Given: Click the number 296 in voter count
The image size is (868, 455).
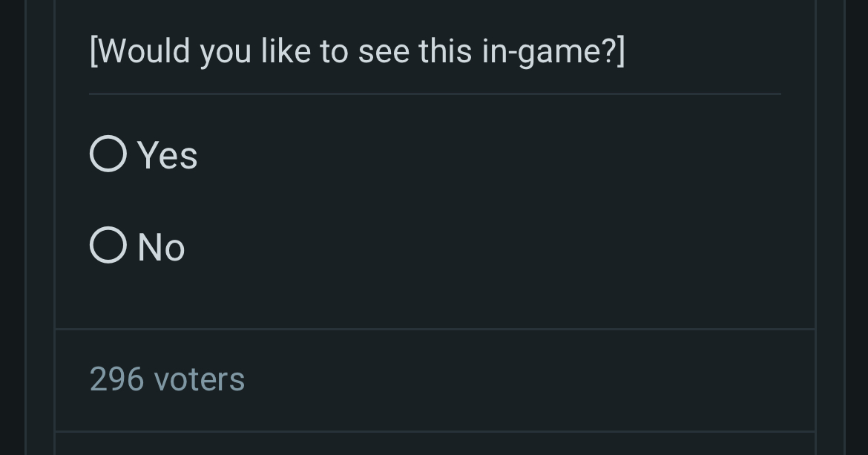Looking at the screenshot, I should pyautogui.click(x=116, y=379).
